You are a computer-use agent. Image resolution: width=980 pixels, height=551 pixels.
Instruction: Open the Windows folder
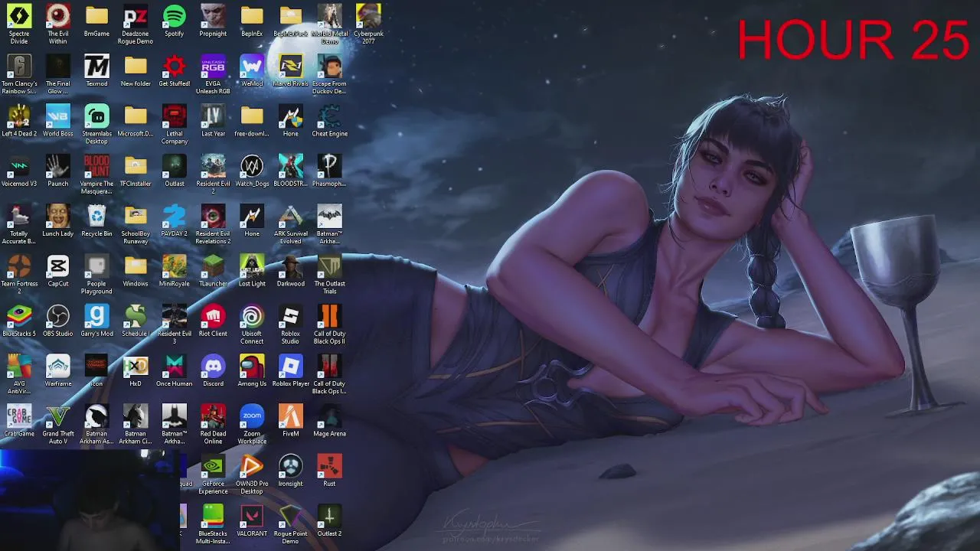[136, 266]
